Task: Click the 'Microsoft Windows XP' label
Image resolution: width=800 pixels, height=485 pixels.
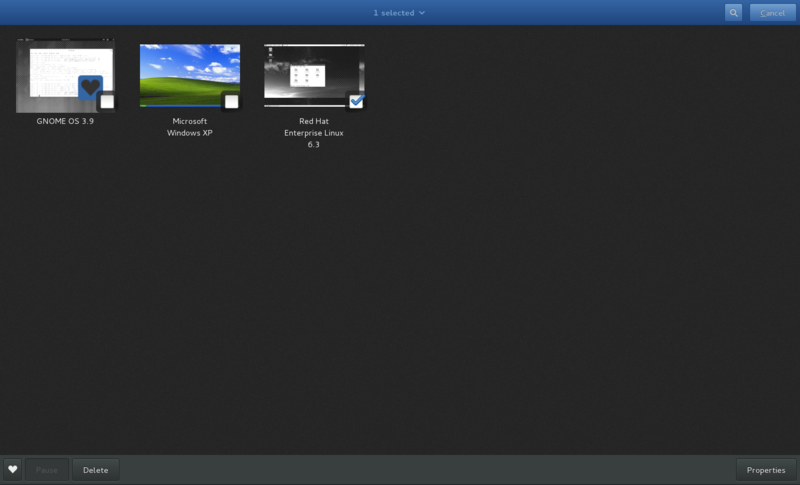Action: [190, 127]
